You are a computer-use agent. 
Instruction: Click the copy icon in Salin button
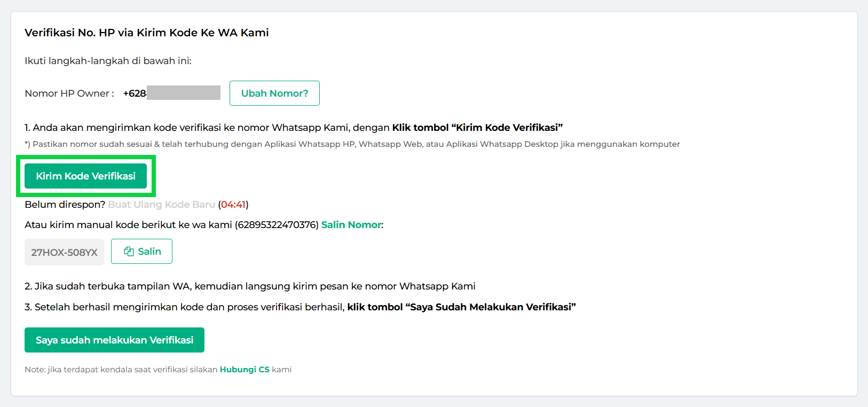[129, 252]
